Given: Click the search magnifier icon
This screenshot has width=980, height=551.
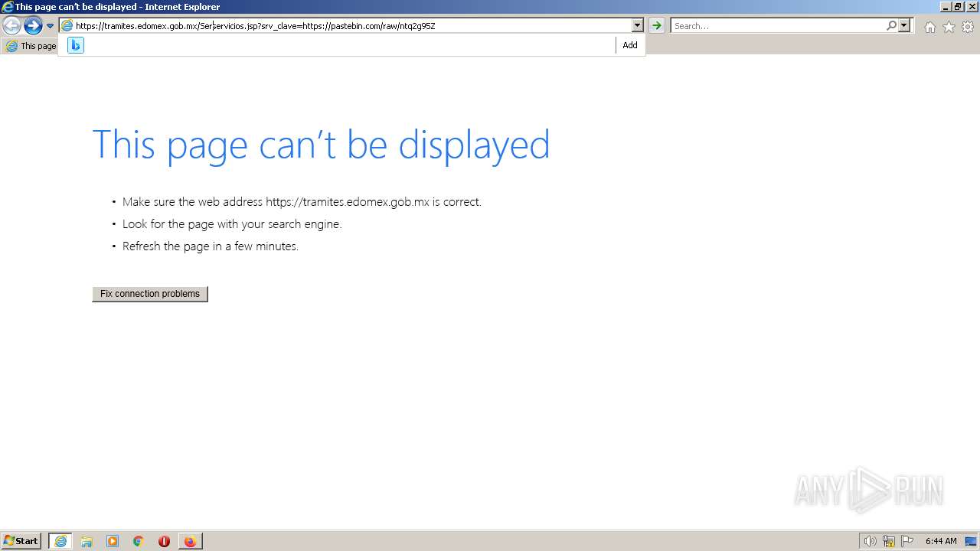Looking at the screenshot, I should pos(891,25).
